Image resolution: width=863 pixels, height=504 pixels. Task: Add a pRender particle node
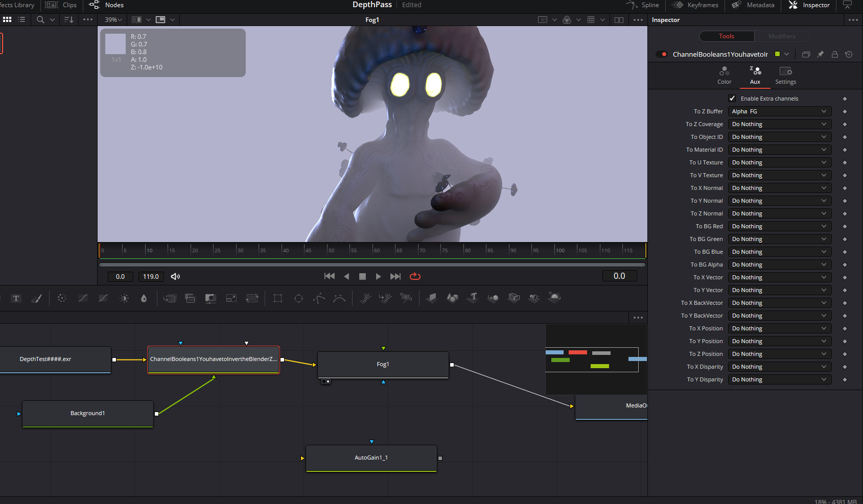(406, 298)
